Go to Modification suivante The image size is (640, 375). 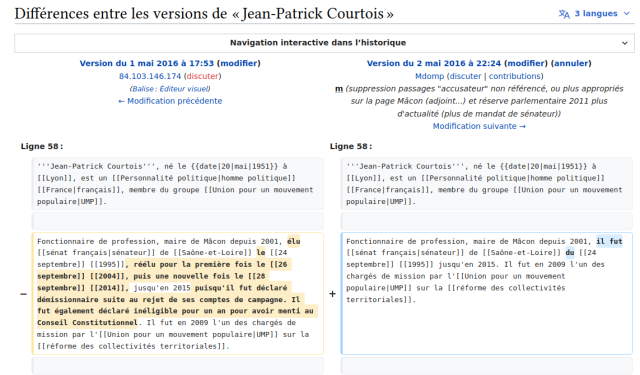[479, 126]
